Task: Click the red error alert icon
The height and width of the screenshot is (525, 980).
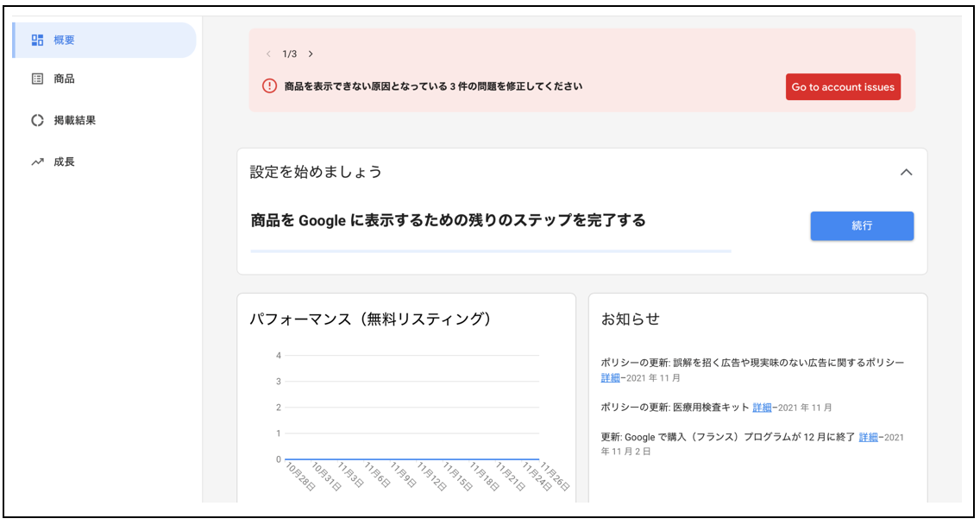Action: coord(269,86)
